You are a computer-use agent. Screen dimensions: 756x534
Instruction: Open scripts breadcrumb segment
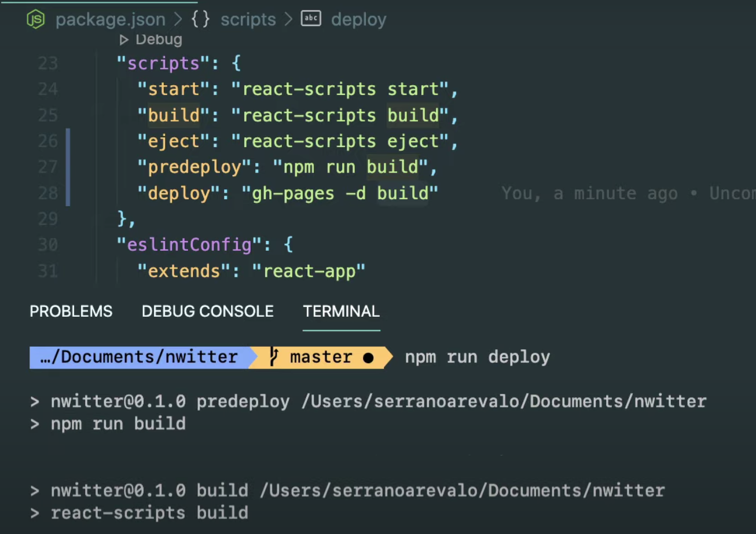point(248,20)
